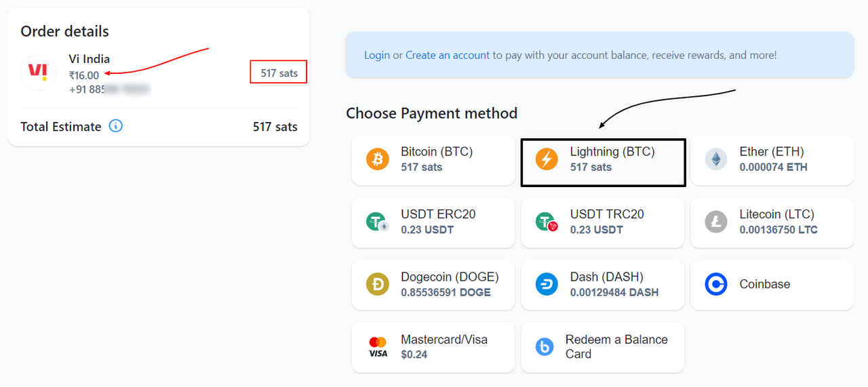868x387 pixels.
Task: Select Bitcoin (BTC) 517 sats payment option
Action: [433, 160]
